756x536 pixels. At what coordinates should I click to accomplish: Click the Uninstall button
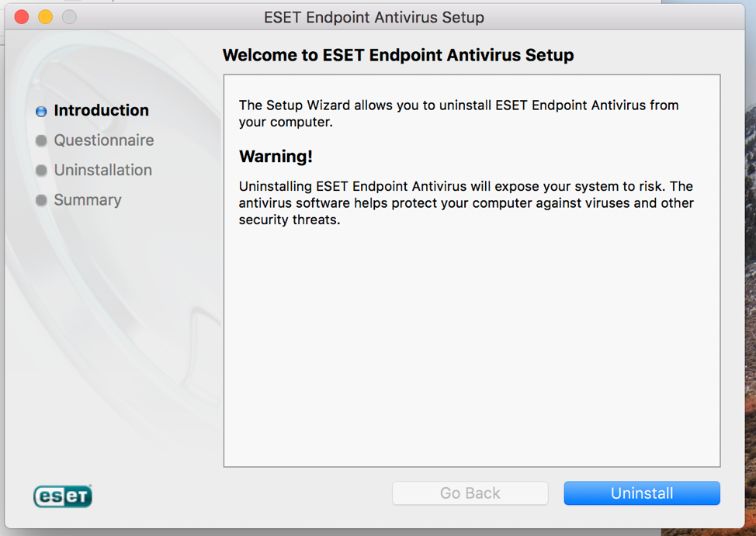[641, 493]
